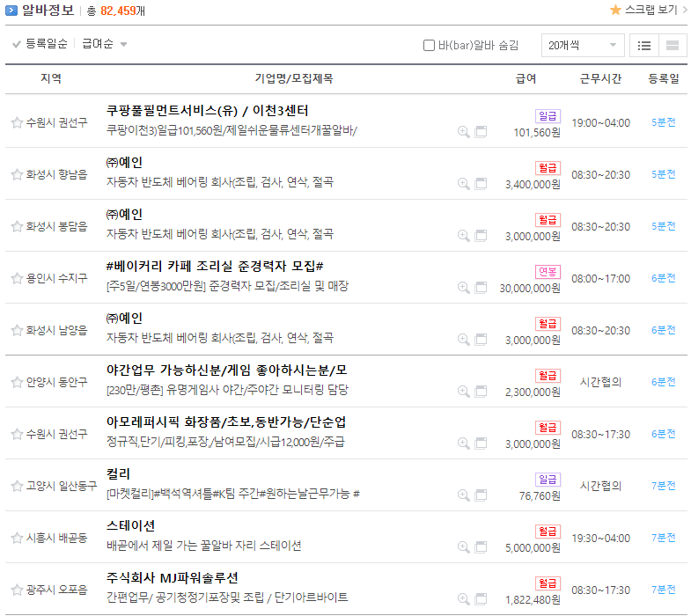Click the 08:00~17:00 working hours

(x=600, y=279)
